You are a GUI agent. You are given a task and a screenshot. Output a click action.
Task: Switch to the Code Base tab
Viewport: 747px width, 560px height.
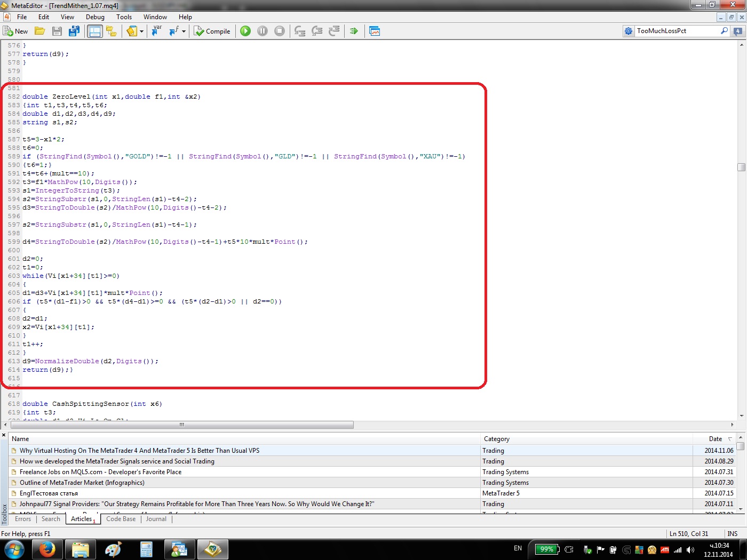[121, 519]
